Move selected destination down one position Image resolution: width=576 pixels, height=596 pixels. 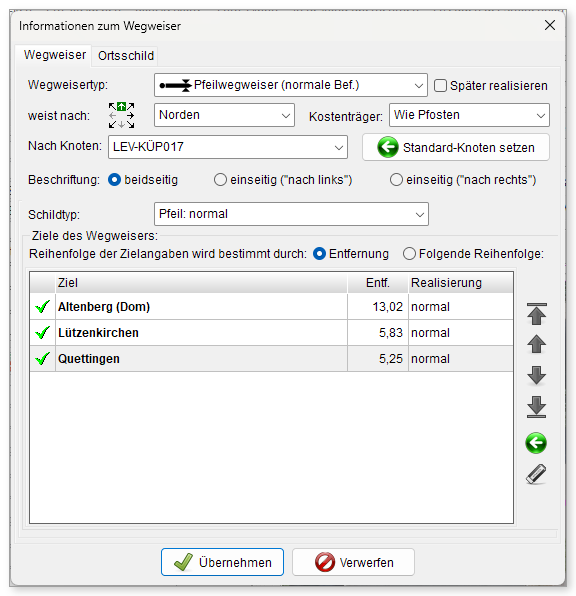536,376
